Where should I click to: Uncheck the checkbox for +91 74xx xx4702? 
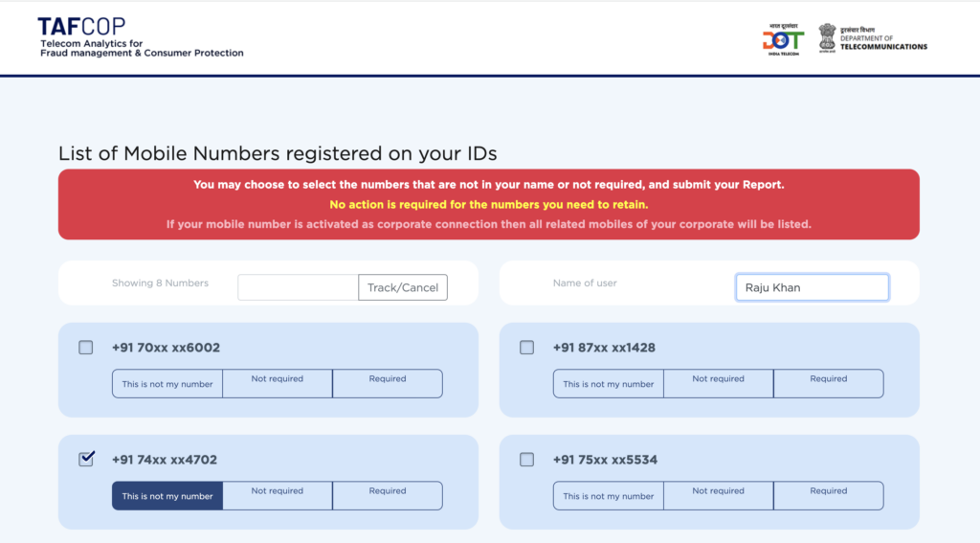86,459
